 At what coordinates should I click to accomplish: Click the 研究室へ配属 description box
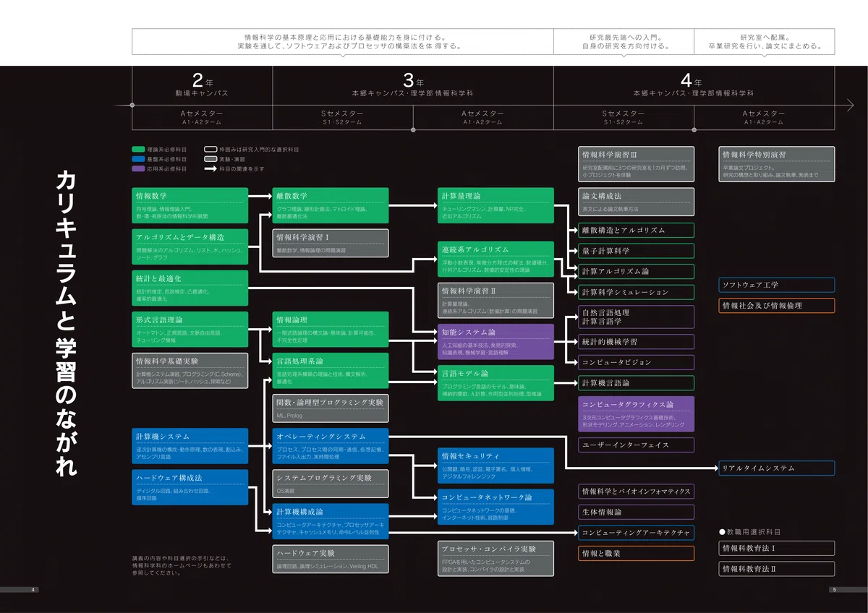click(x=765, y=41)
